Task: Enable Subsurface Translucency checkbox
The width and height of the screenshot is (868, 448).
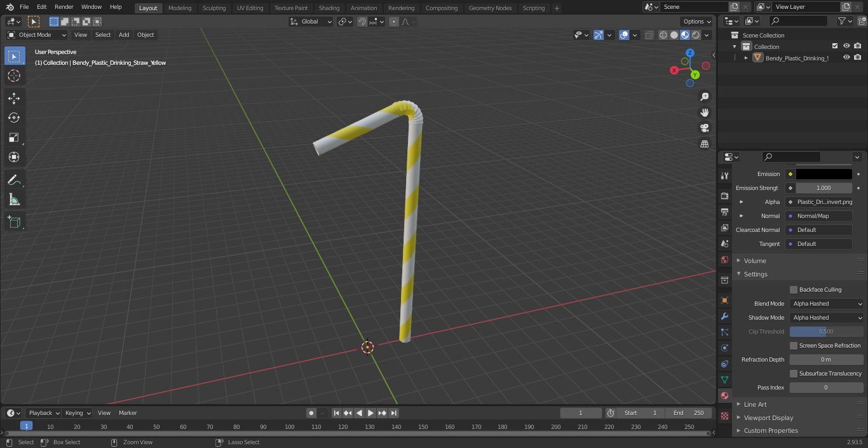Action: (794, 374)
